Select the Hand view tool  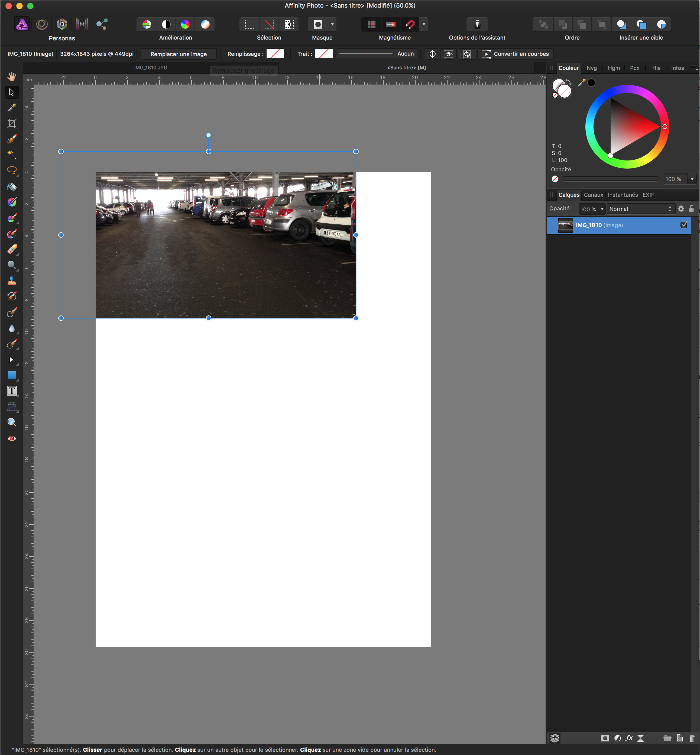(x=12, y=76)
